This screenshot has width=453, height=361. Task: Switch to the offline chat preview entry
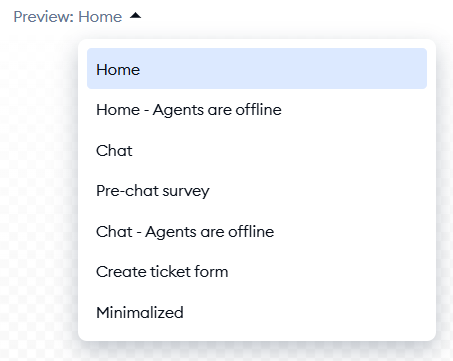click(257, 232)
